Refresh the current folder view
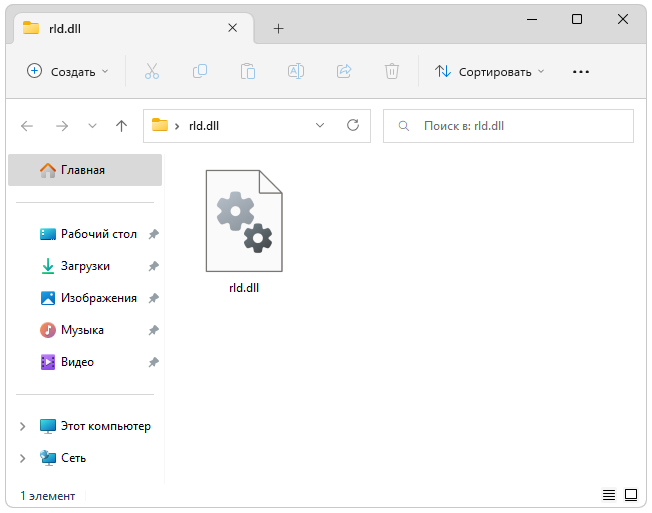This screenshot has width=652, height=513. point(352,126)
